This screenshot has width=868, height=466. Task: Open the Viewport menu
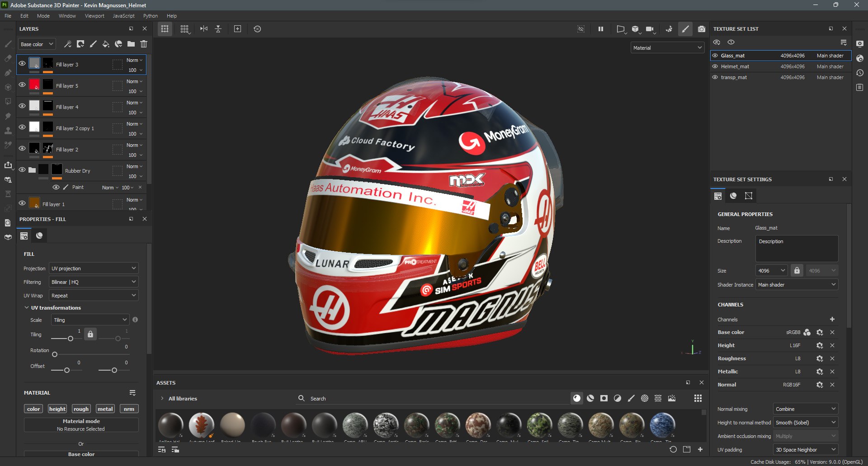click(94, 16)
